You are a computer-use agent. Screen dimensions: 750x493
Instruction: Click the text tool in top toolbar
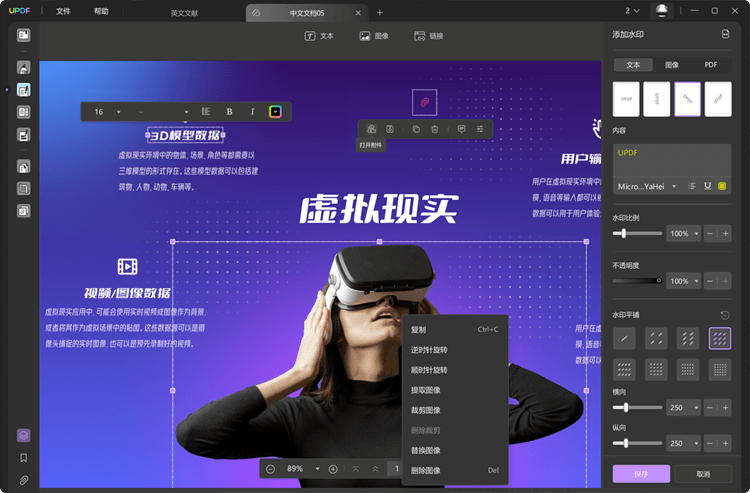tap(319, 36)
